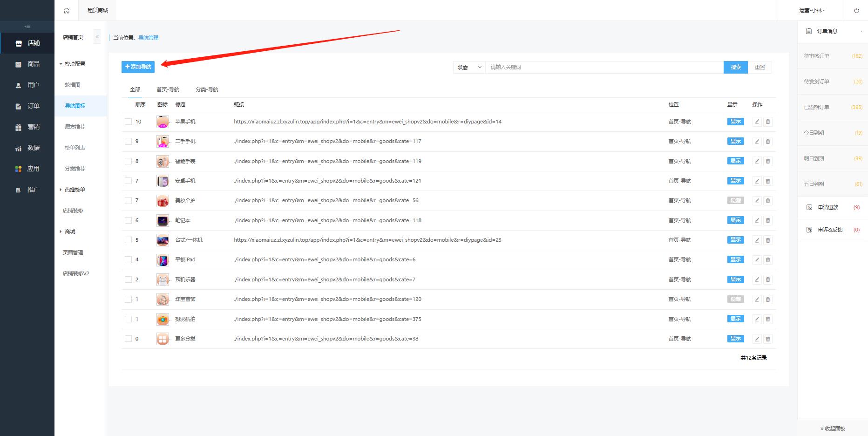Image resolution: width=868 pixels, height=436 pixels.
Task: Open 轮播图 in the submenu
Action: tap(73, 85)
